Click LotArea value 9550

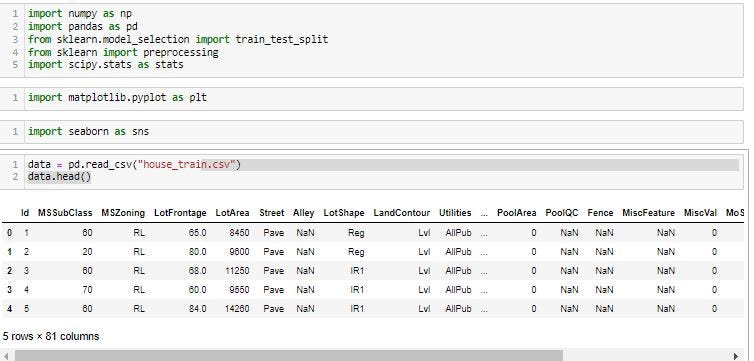[240, 290]
